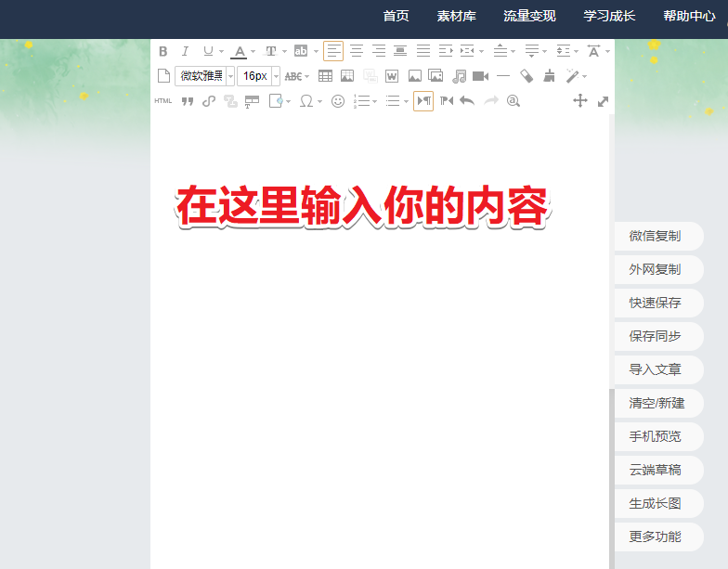Toggle italic text formatting
The image size is (728, 569).
tap(186, 51)
